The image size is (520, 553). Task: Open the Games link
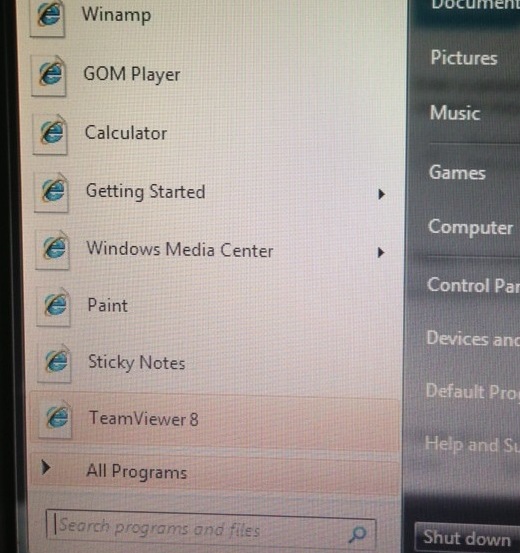[457, 173]
